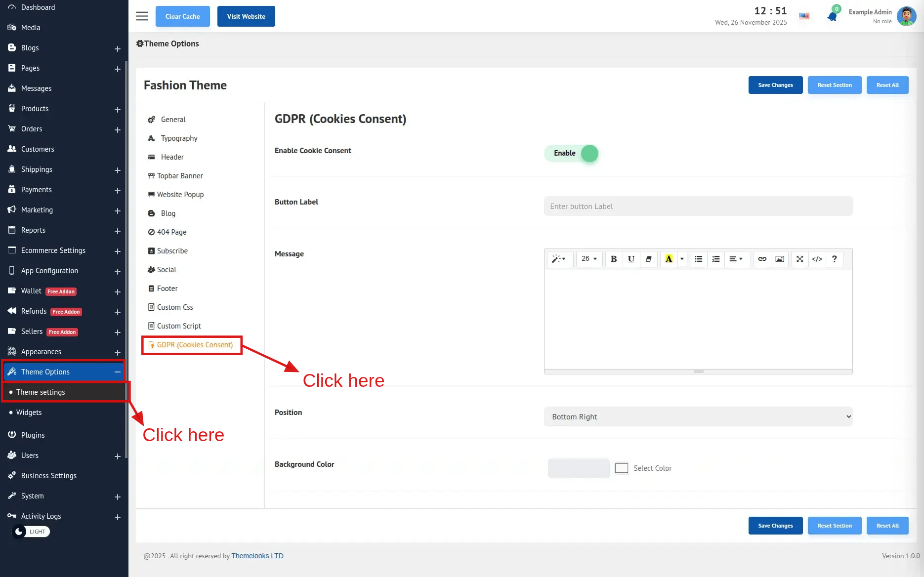The width and height of the screenshot is (924, 577).
Task: Switch the LIGHT dark mode toggle
Action: tap(31, 532)
